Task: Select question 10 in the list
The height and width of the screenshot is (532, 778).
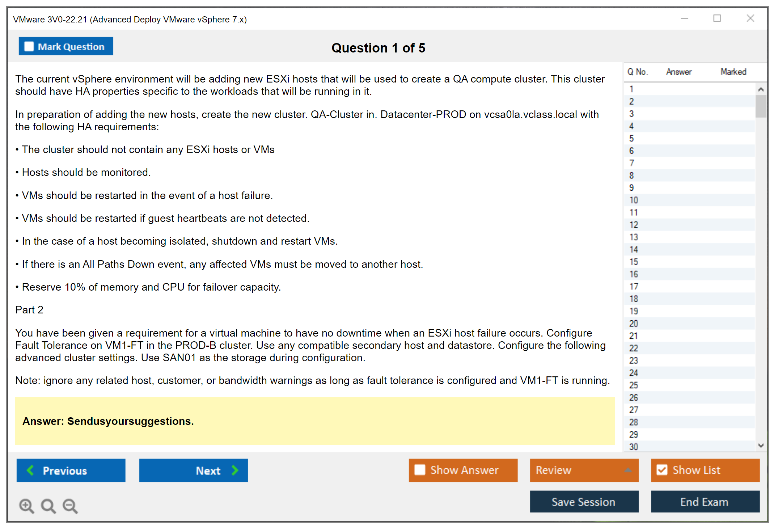Action: (634, 200)
